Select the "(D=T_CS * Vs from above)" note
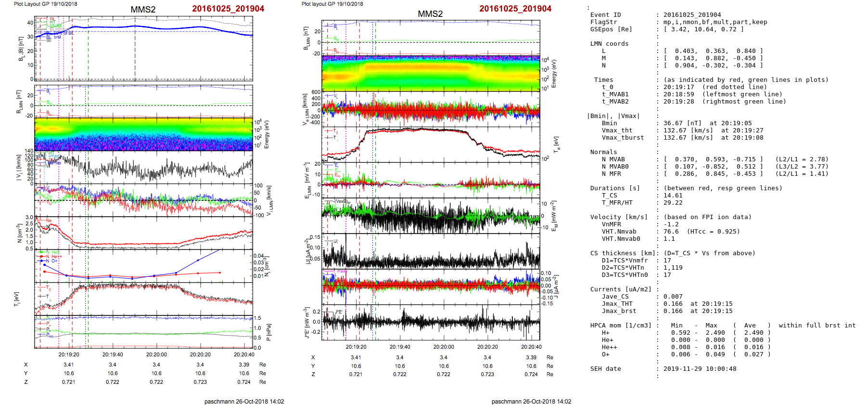Image resolution: width=868 pixels, height=405 pixels. tap(710, 253)
